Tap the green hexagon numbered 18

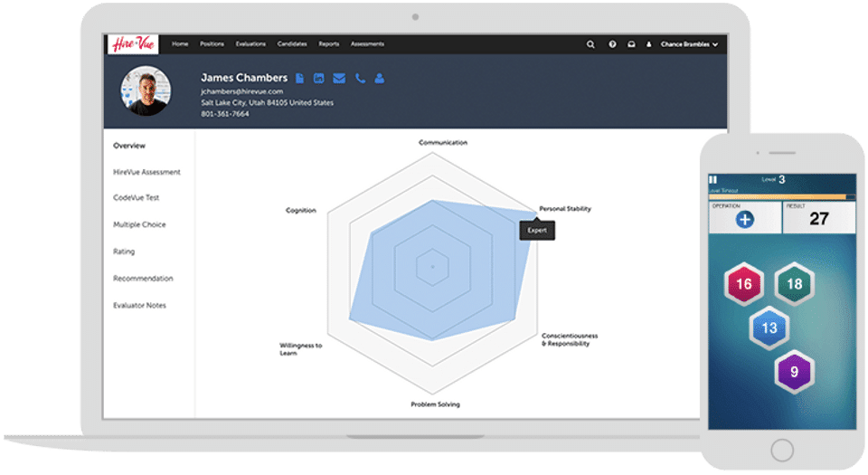[x=795, y=284]
